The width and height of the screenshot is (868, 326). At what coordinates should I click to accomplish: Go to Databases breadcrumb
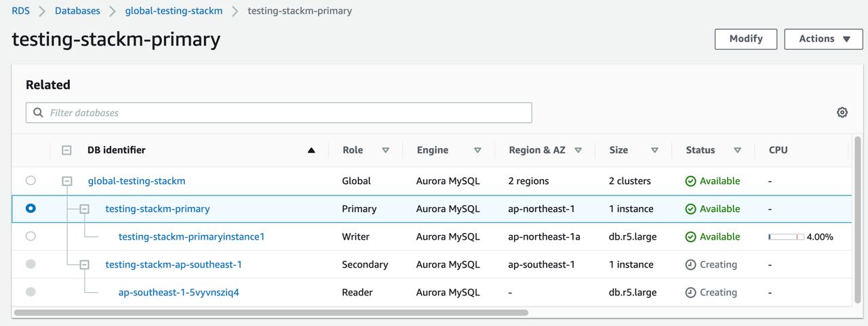pyautogui.click(x=77, y=11)
